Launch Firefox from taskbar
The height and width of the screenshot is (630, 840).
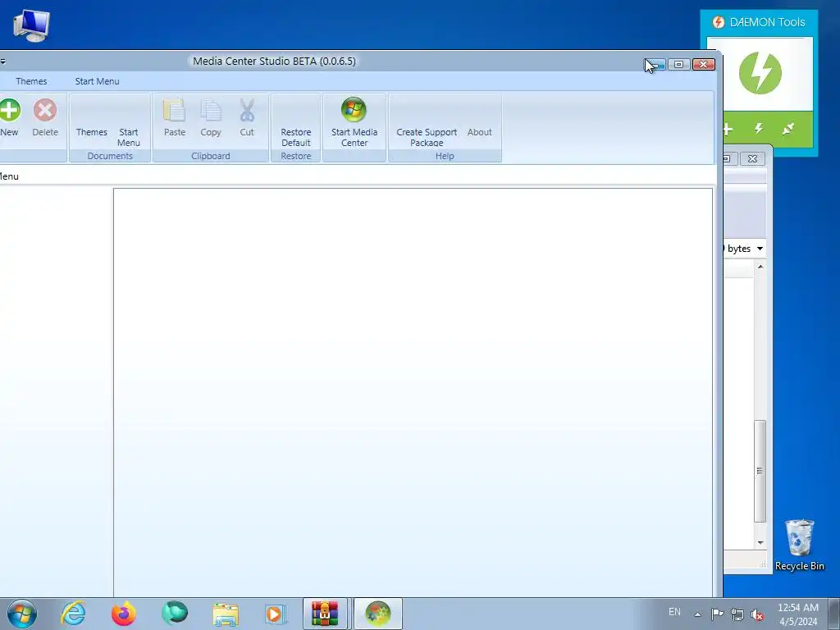(x=123, y=614)
